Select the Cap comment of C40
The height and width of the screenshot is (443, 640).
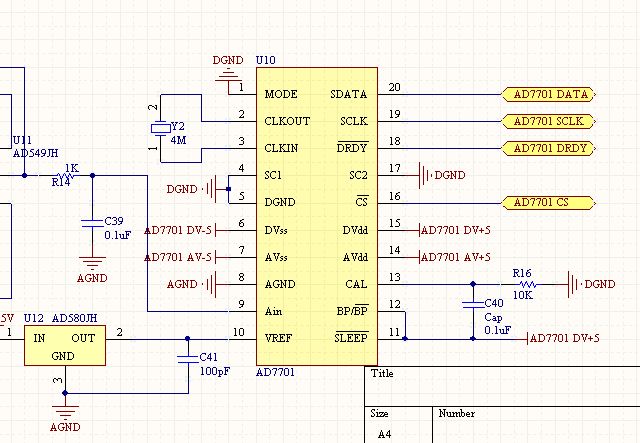coord(493,318)
